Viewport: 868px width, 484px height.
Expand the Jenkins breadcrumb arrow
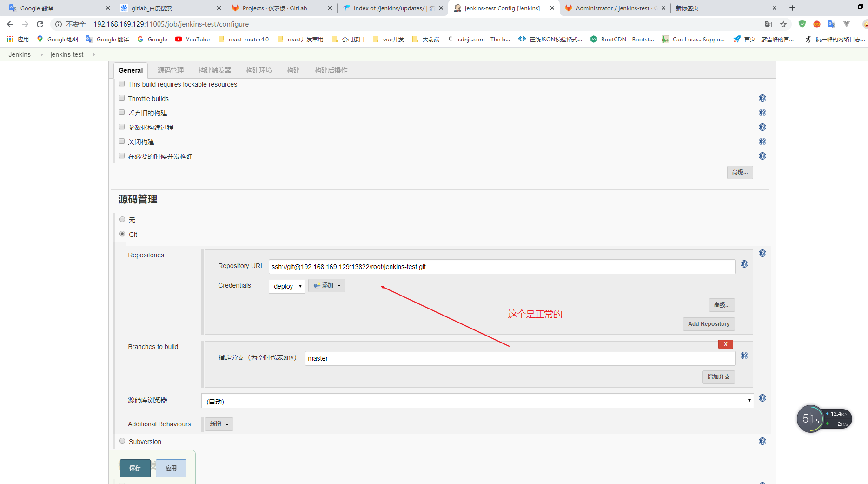(41, 54)
